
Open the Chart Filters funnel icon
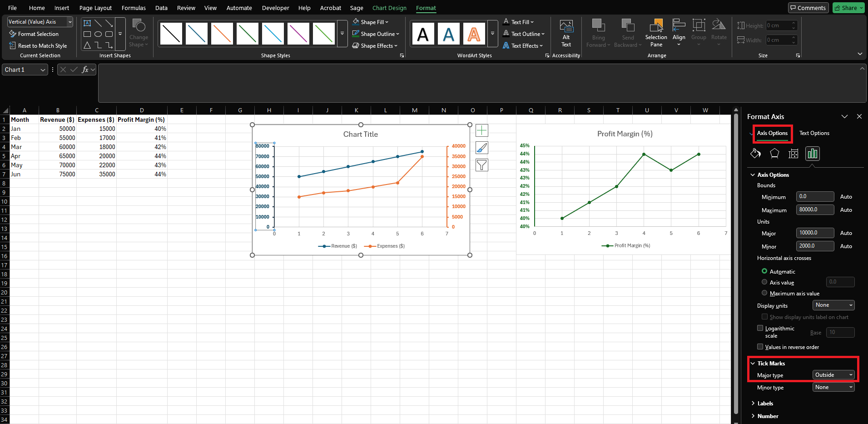(x=481, y=165)
